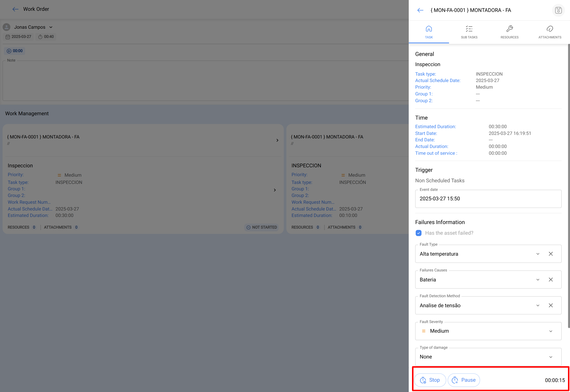Open the Task tab
This screenshot has height=392, width=570.
click(x=429, y=32)
